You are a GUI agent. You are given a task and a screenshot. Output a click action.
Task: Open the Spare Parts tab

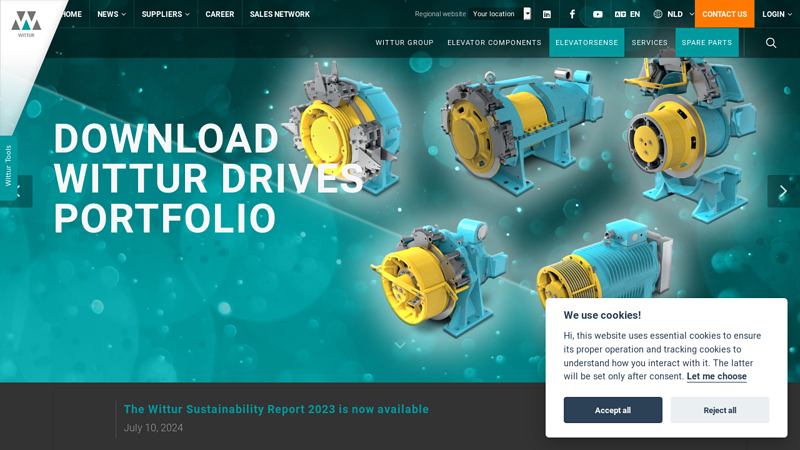[x=707, y=43]
